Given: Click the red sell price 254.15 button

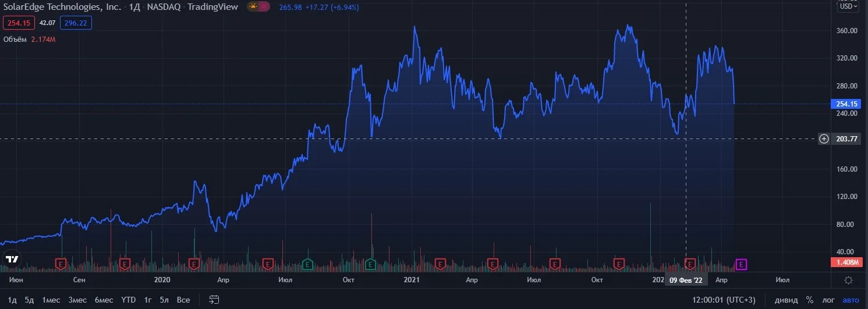Looking at the screenshot, I should pyautogui.click(x=19, y=23).
